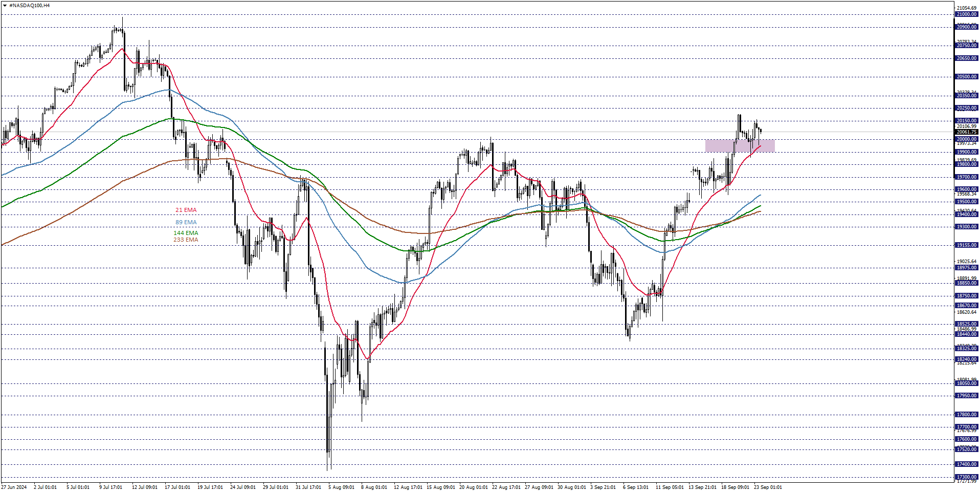Click the 17300.00 level price label
This screenshot has width=980, height=493.
[967, 477]
